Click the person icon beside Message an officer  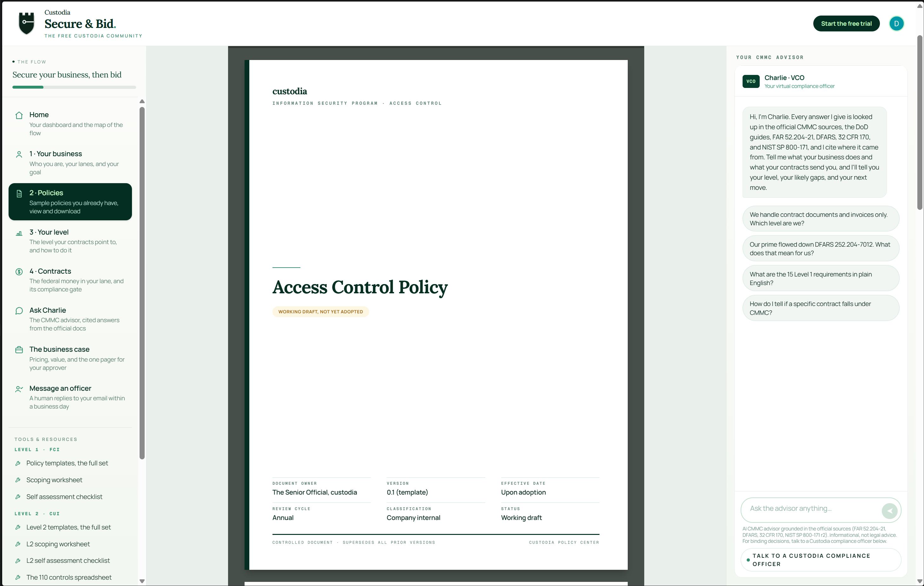(x=19, y=389)
